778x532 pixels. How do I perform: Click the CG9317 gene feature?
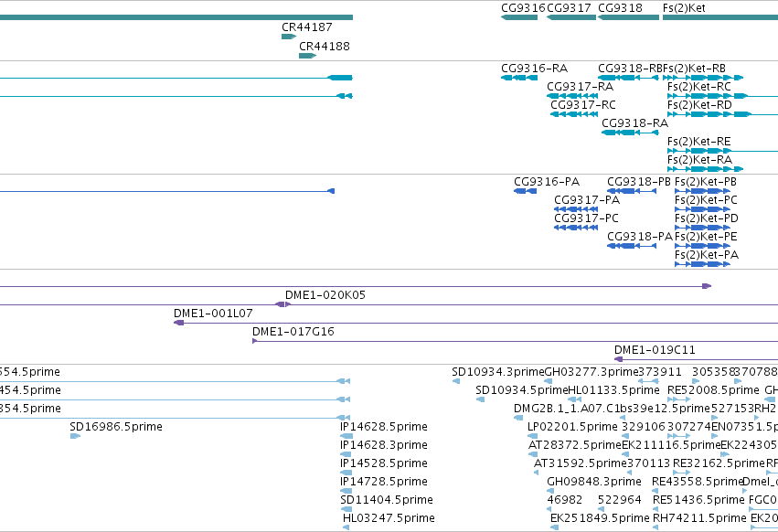coord(571,17)
